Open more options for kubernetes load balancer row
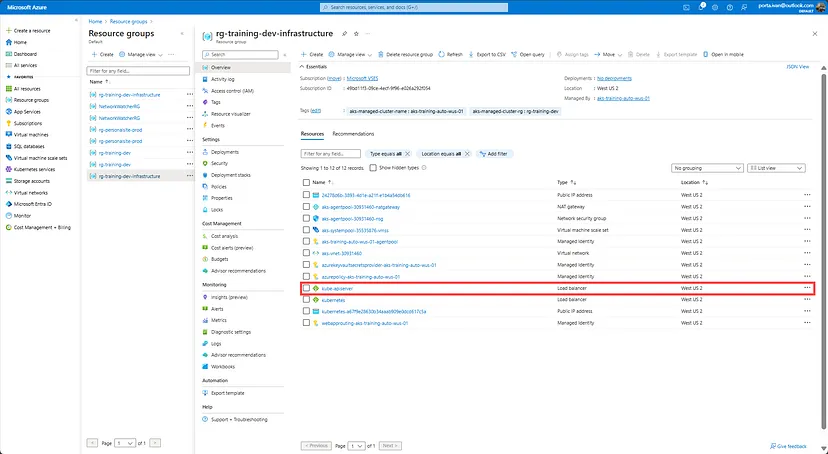This screenshot has width=828, height=454. (807, 299)
